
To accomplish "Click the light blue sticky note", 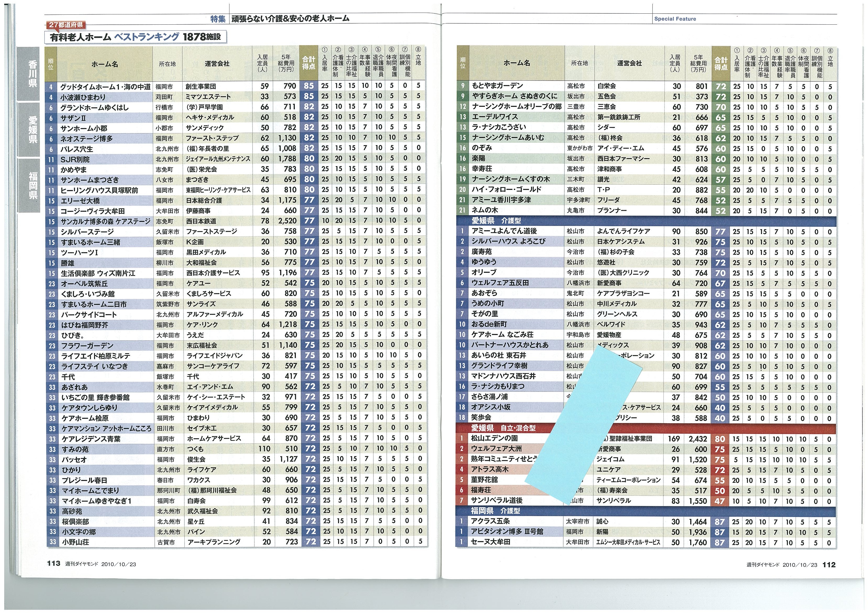I will [584, 425].
